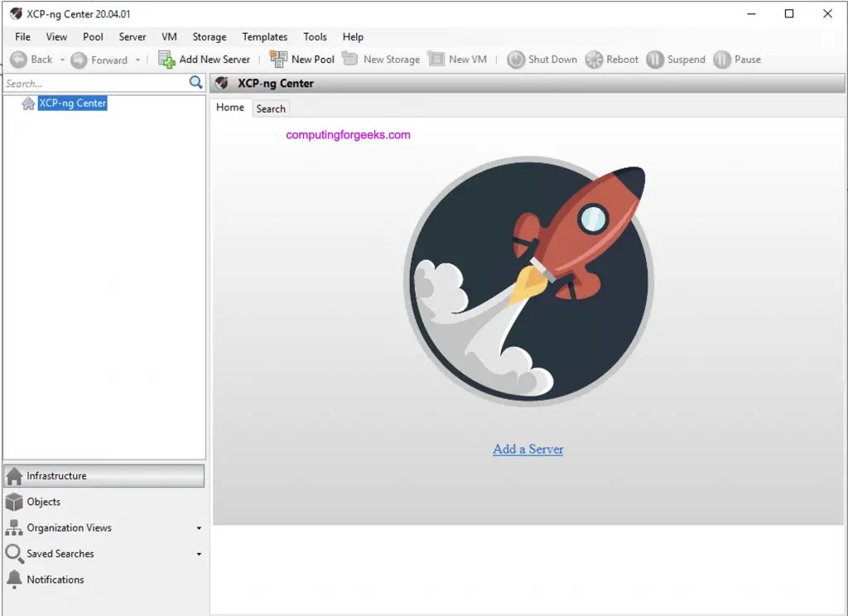
Task: Open the Back history dropdown arrow
Action: click(62, 60)
